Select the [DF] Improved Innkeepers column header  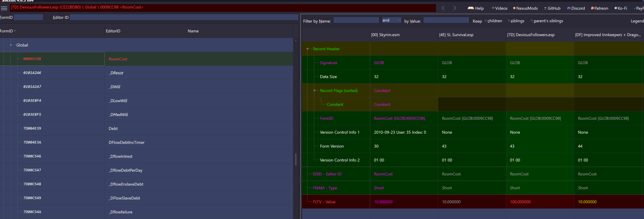(609, 34)
